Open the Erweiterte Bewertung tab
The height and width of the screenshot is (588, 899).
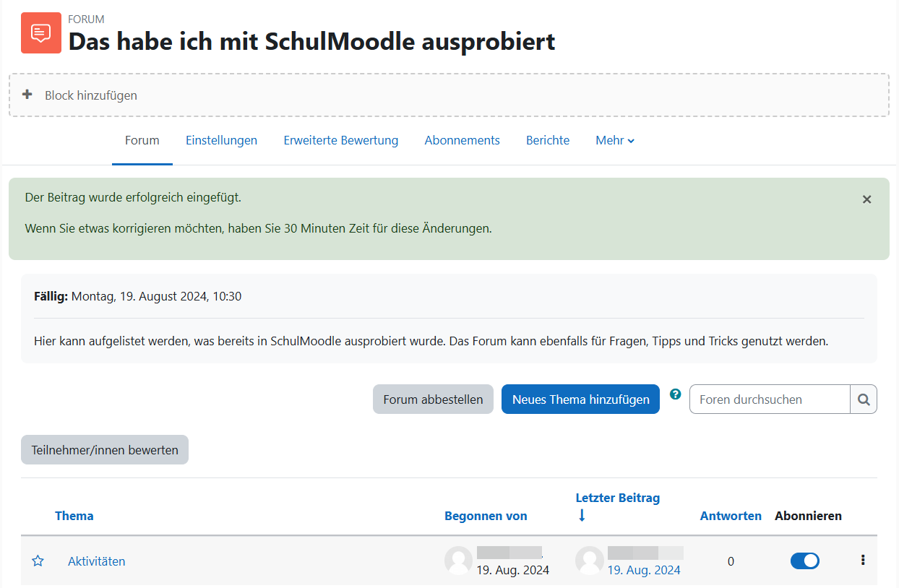tap(341, 140)
